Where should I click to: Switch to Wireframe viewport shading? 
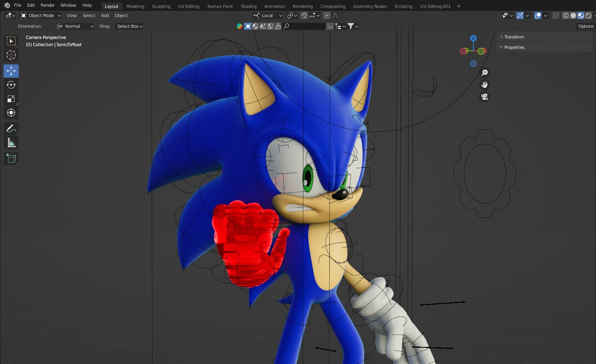pos(565,16)
